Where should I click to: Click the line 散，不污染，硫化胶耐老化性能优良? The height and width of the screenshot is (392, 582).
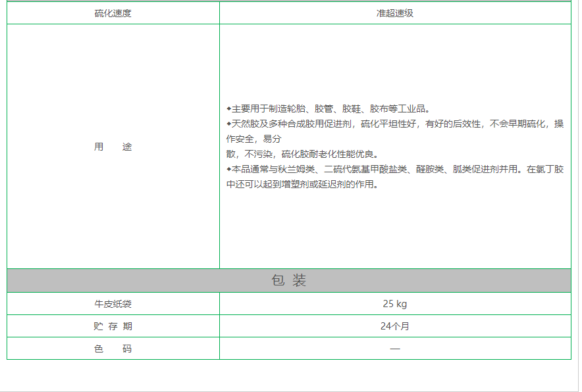click(302, 154)
